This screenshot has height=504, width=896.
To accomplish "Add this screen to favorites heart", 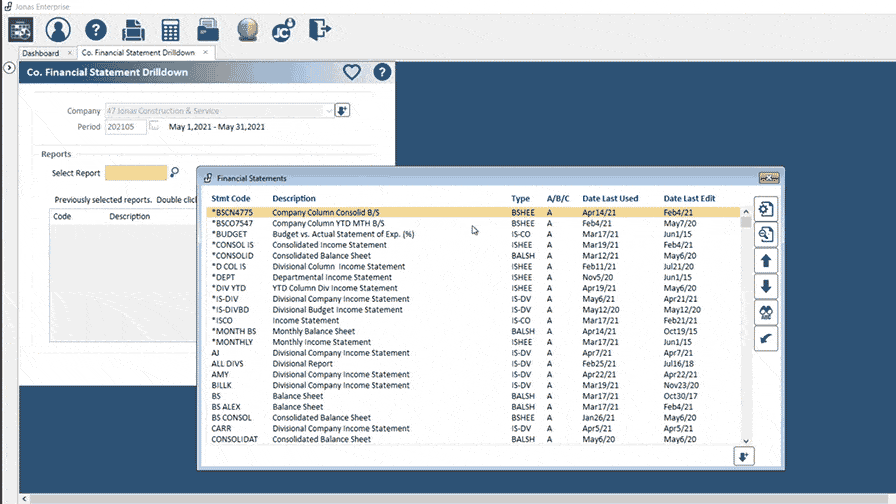I will (x=351, y=72).
